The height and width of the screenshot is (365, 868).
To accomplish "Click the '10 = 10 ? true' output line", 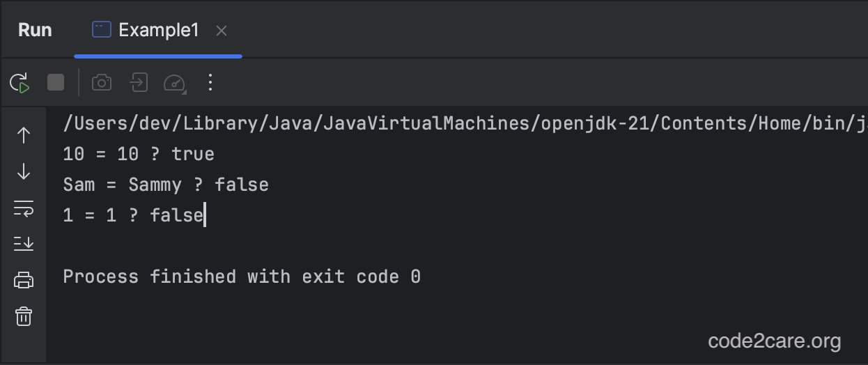I will [x=139, y=154].
